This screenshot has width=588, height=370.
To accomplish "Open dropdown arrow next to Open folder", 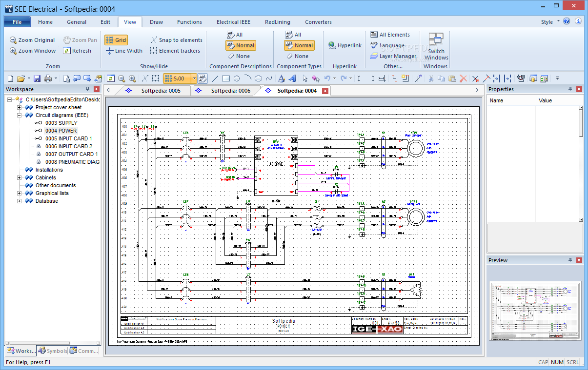I will 29,78.
